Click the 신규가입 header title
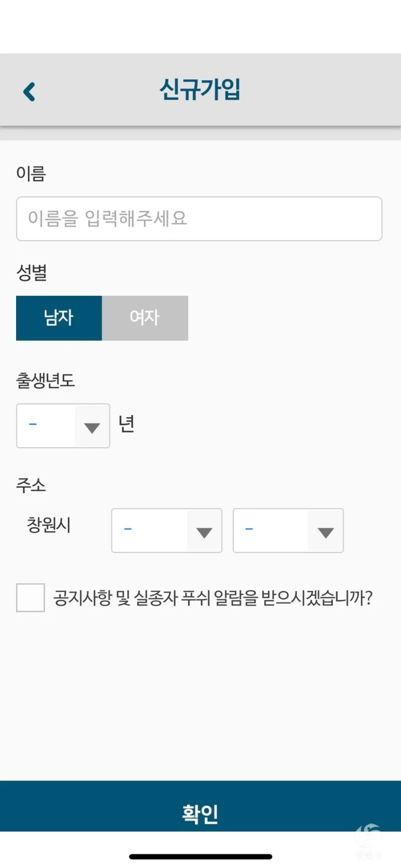Viewport: 401px width, 868px height. [200, 90]
